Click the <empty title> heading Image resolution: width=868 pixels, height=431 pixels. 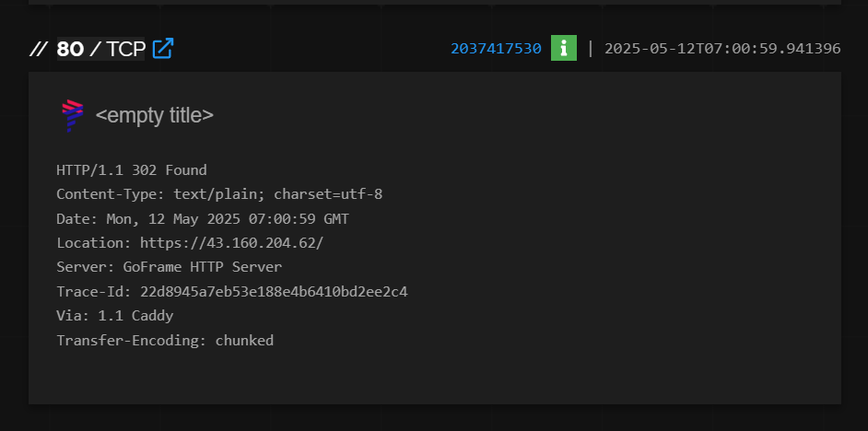155,115
